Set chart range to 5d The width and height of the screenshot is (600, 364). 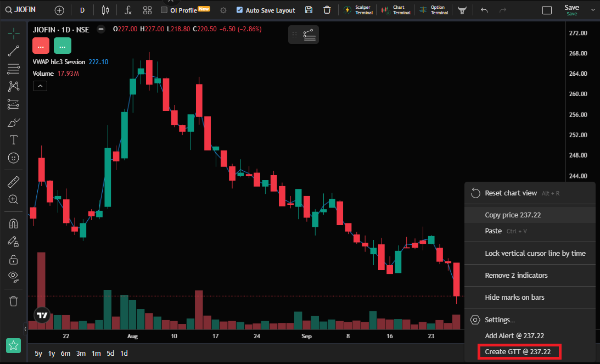(110, 353)
